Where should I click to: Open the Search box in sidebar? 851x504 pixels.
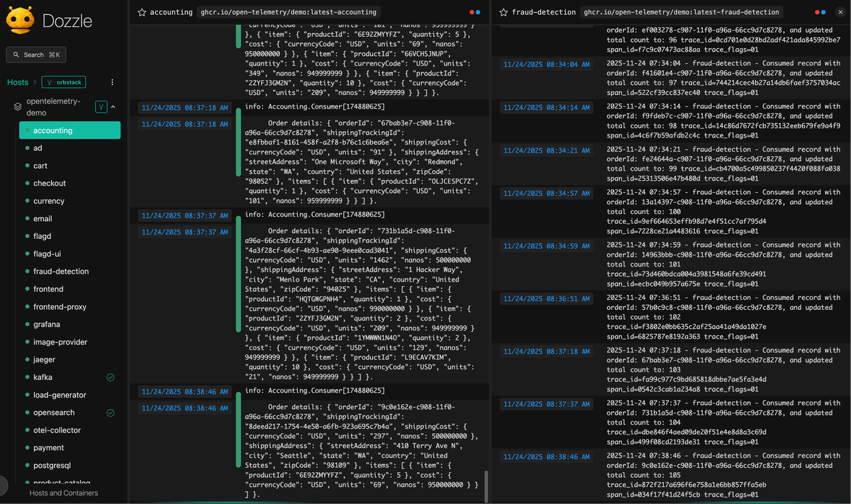click(x=36, y=55)
